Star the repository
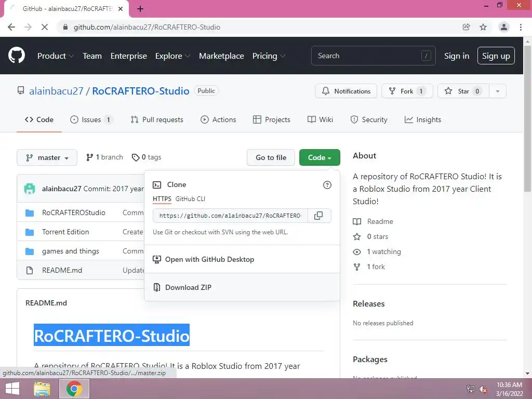 click(463, 91)
